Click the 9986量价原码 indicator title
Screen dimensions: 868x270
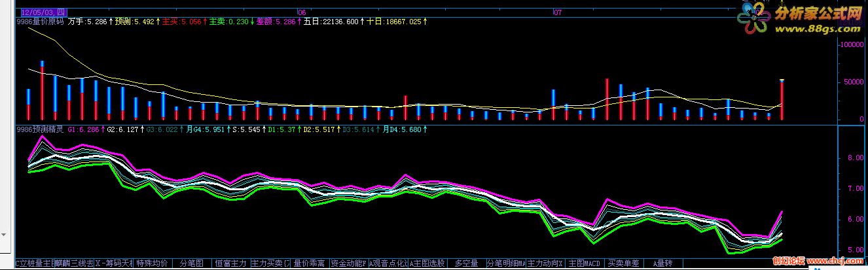tap(41, 22)
